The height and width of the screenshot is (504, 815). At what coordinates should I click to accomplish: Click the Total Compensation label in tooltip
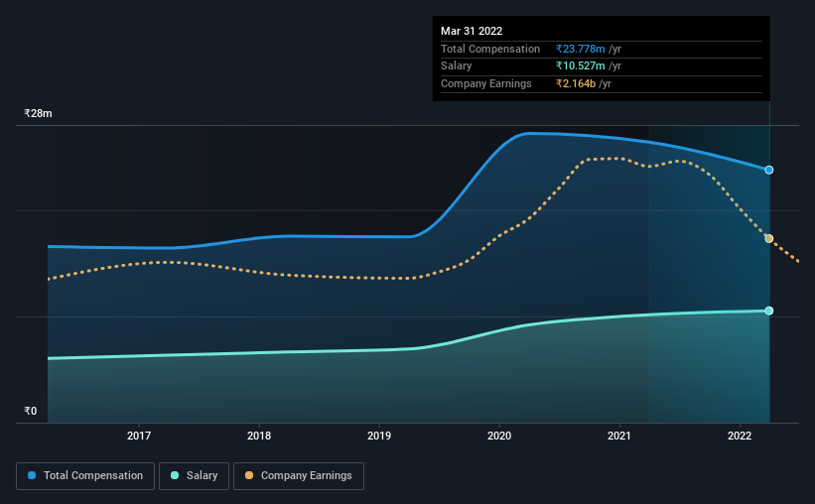[490, 49]
